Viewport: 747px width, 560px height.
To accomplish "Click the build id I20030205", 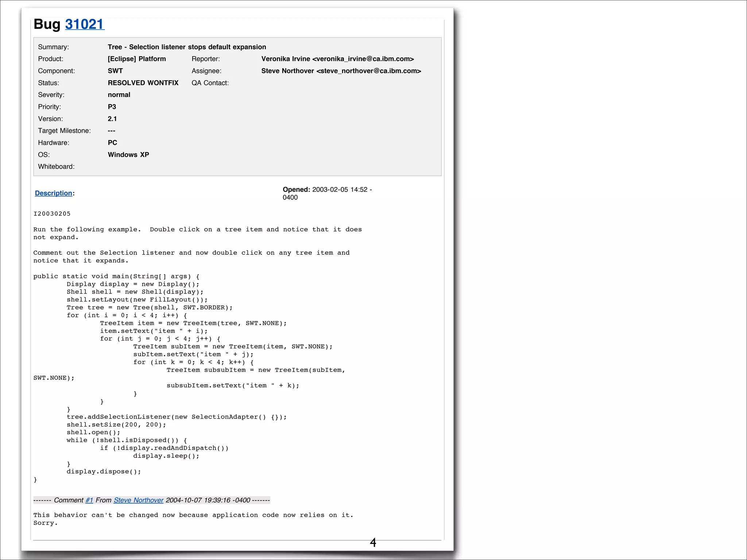I will pos(52,214).
